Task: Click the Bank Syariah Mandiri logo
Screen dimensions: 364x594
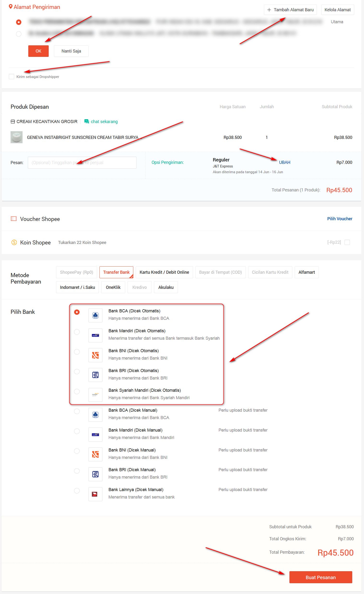Action: 95,395
